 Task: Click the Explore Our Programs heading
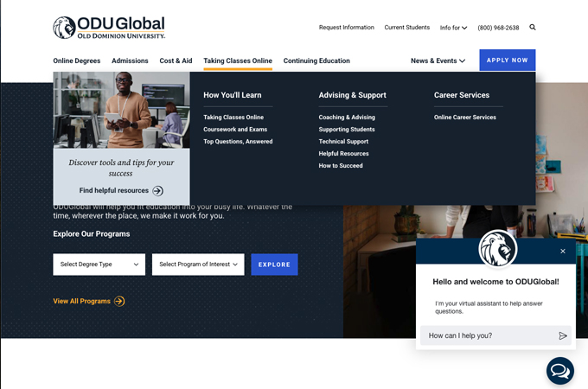(x=92, y=234)
